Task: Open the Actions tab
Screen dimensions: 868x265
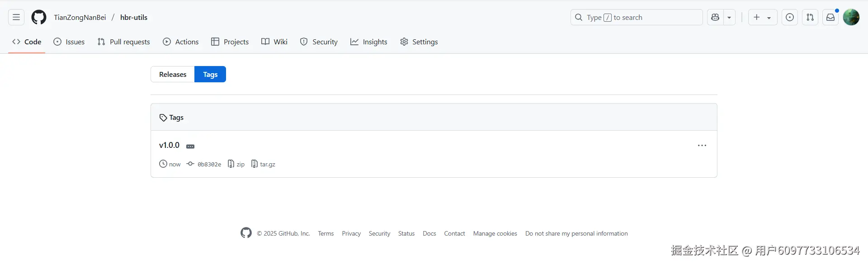Action: point(181,42)
